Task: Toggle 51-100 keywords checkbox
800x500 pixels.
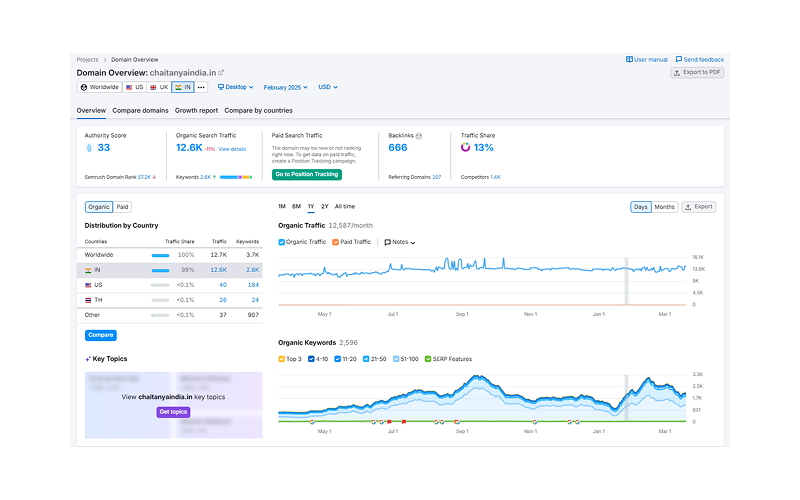Action: tap(396, 359)
